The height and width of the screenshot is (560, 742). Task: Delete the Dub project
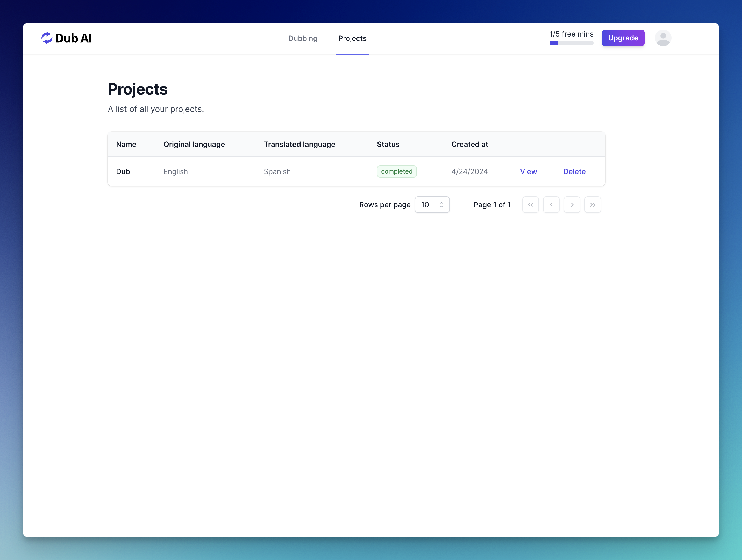point(574,172)
